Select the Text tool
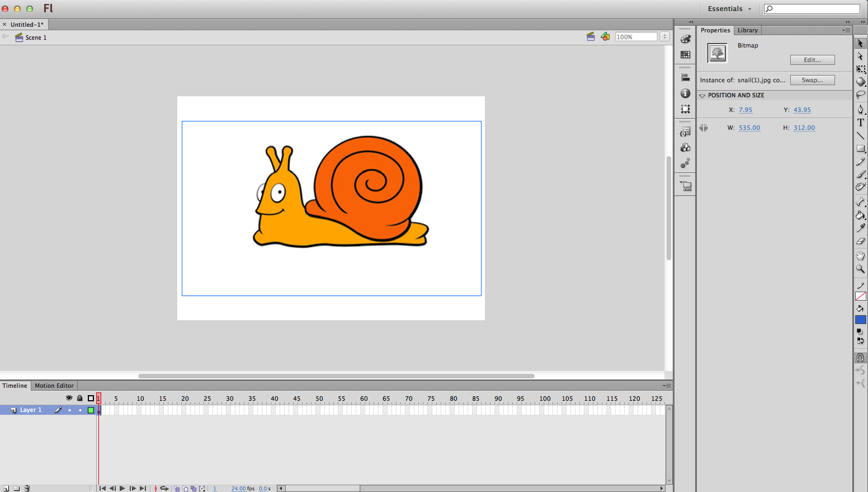 click(861, 122)
